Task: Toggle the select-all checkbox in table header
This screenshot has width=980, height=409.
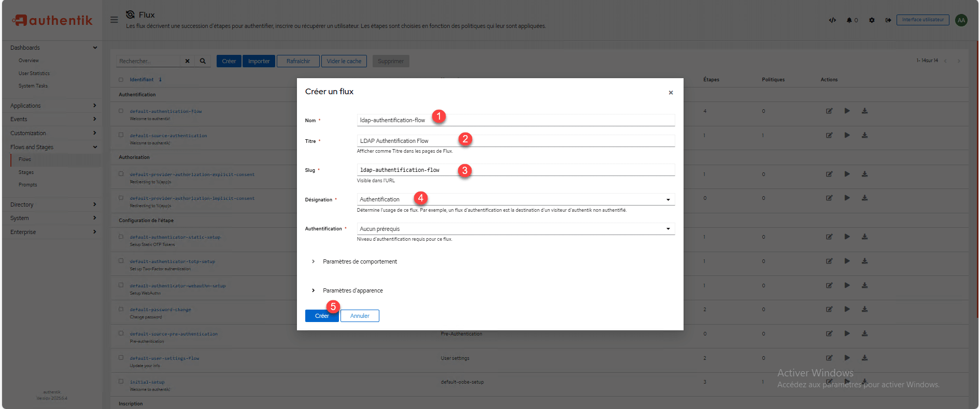Action: click(x=121, y=80)
